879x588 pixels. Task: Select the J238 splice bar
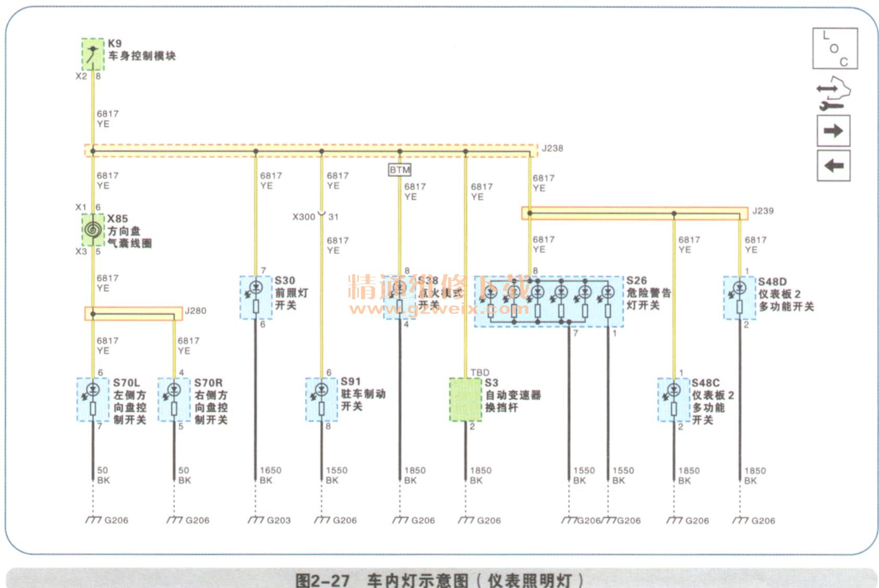click(311, 151)
